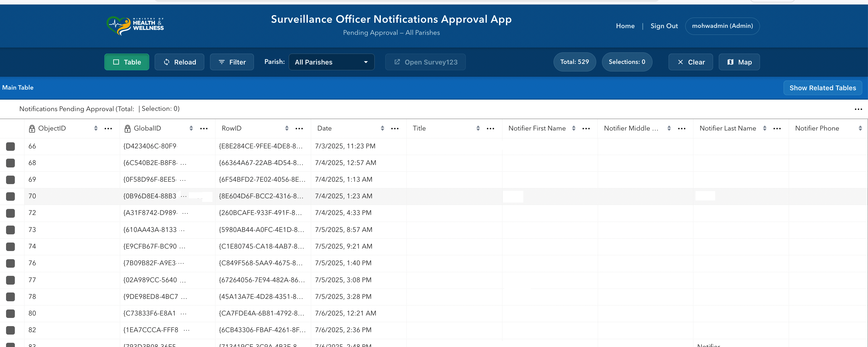The image size is (868, 347).
Task: Click the Selections: 0 counter pill
Action: (x=627, y=62)
